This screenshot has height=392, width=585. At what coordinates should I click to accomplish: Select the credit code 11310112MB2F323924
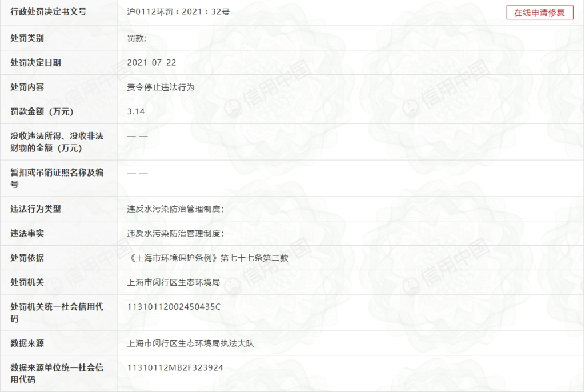coord(175,367)
